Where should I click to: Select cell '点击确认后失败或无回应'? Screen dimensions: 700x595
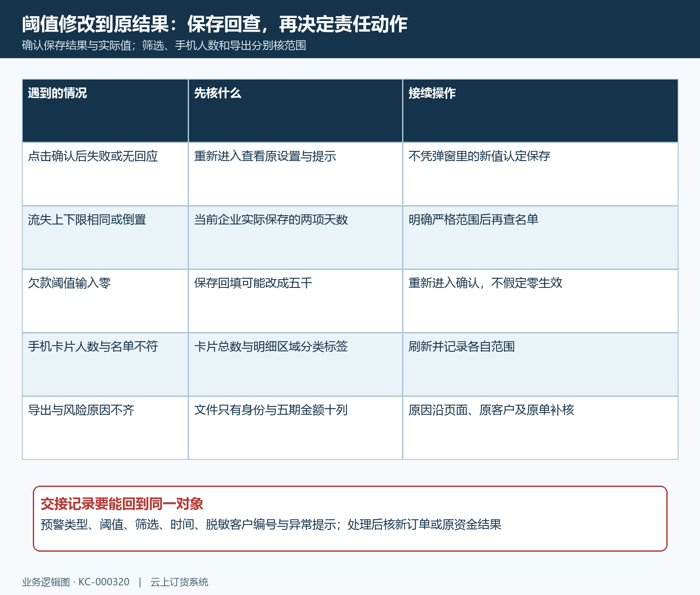(105, 174)
